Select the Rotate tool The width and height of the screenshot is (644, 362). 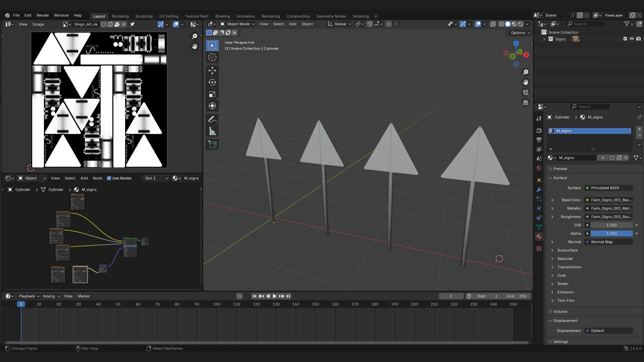click(x=212, y=82)
